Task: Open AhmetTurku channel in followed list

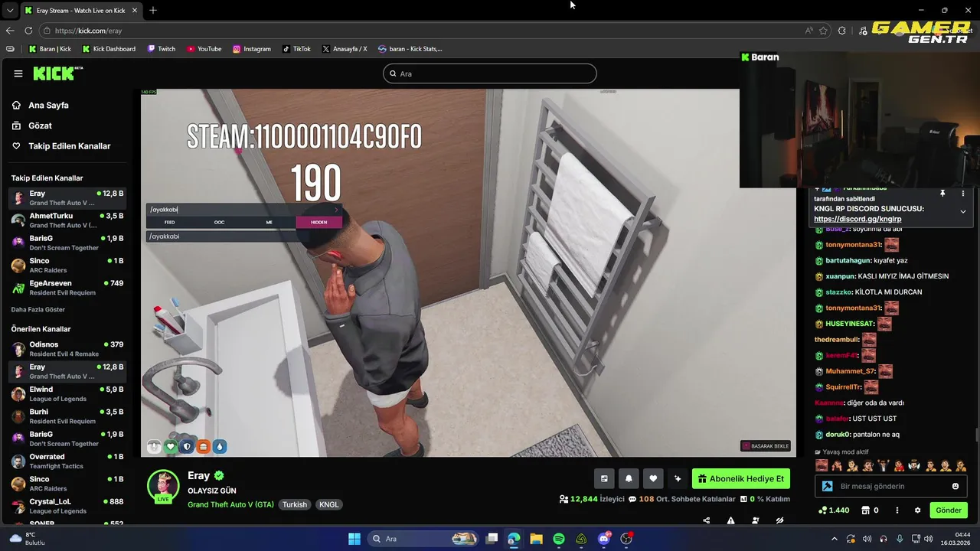Action: pos(67,220)
